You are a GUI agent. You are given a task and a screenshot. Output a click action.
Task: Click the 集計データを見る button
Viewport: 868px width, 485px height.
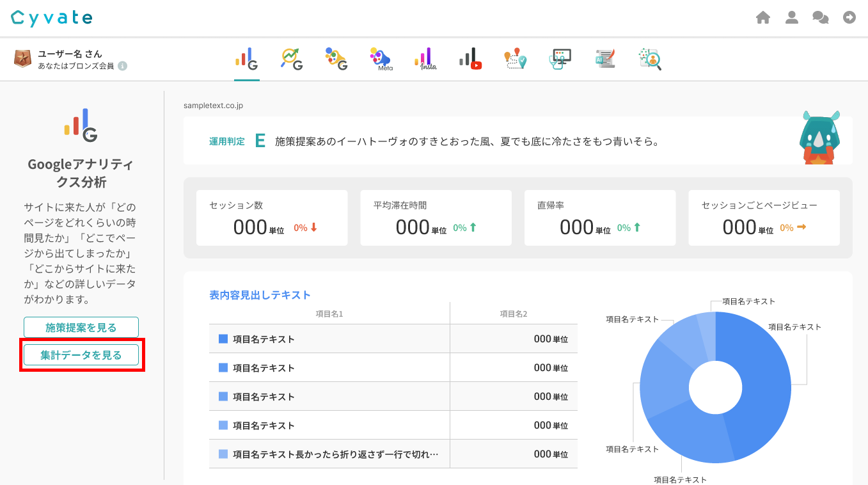coord(81,354)
